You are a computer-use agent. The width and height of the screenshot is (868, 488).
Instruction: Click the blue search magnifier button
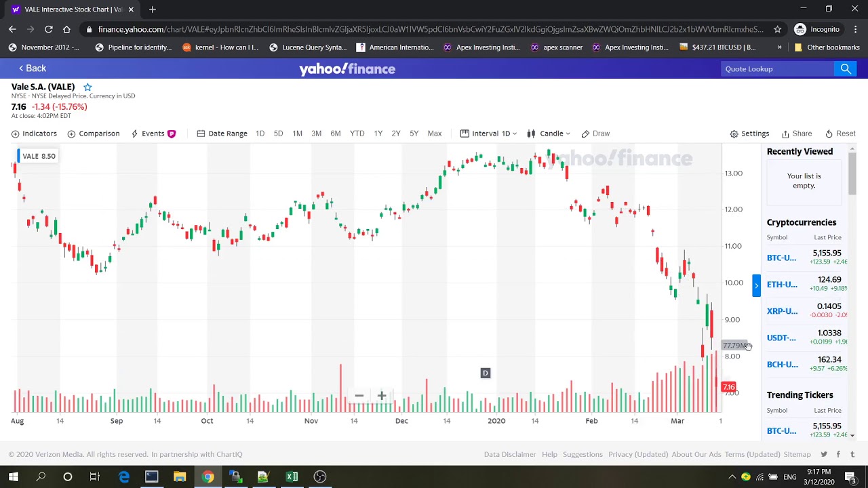tap(846, 68)
